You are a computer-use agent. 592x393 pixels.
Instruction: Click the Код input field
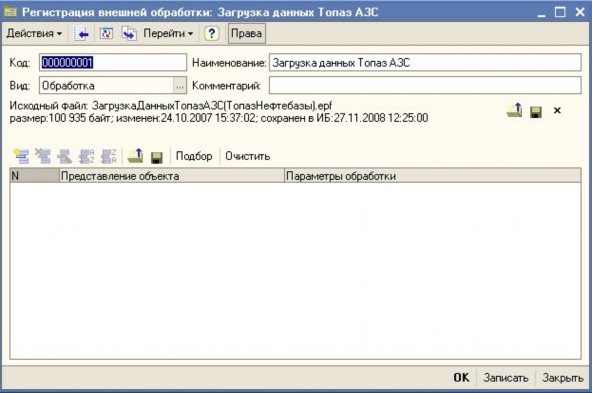point(113,62)
